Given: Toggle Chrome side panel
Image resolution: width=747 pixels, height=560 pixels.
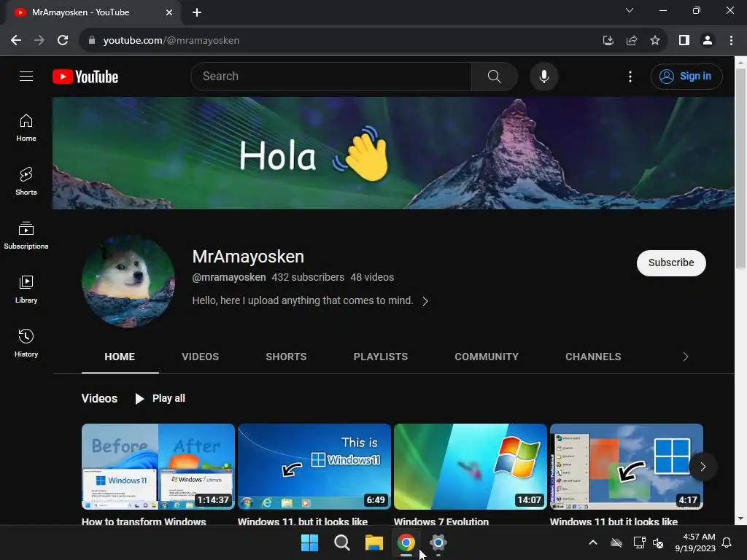Looking at the screenshot, I should pyautogui.click(x=684, y=41).
